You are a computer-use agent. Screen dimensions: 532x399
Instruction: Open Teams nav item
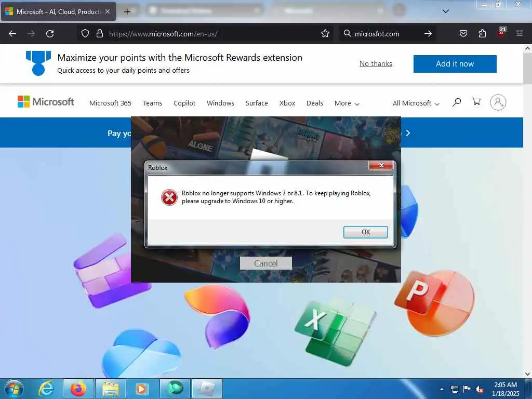(x=152, y=103)
